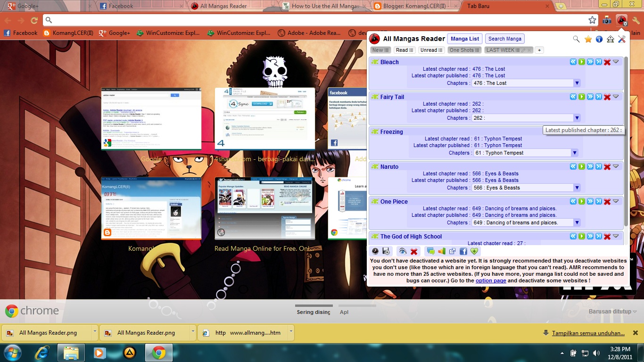The height and width of the screenshot is (362, 644).
Task: Open the wrench and screwdriver options icon
Action: click(622, 39)
